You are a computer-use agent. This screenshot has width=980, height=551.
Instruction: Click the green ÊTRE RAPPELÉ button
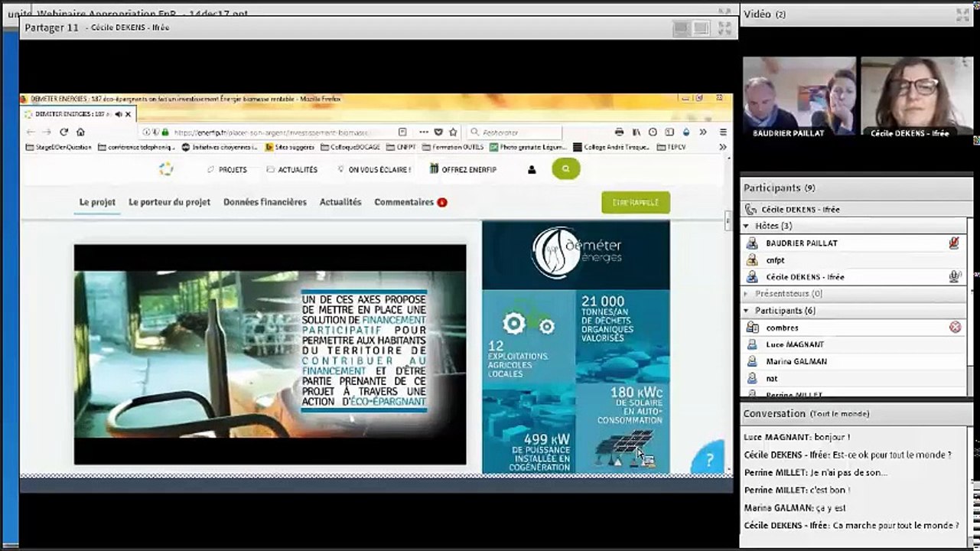coord(636,202)
